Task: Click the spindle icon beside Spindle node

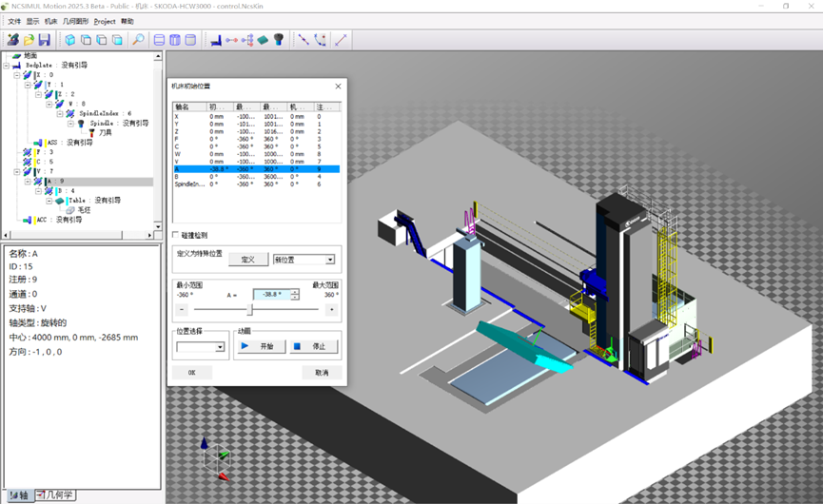Action: [81, 124]
